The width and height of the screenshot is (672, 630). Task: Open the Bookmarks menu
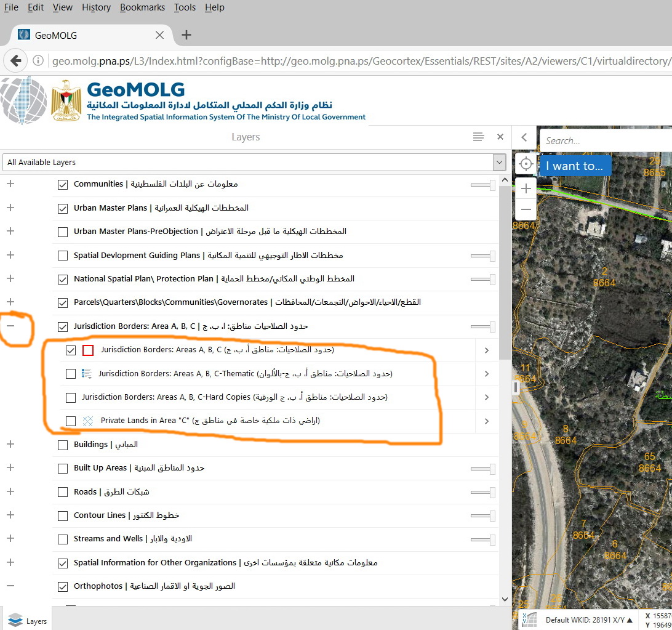142,7
